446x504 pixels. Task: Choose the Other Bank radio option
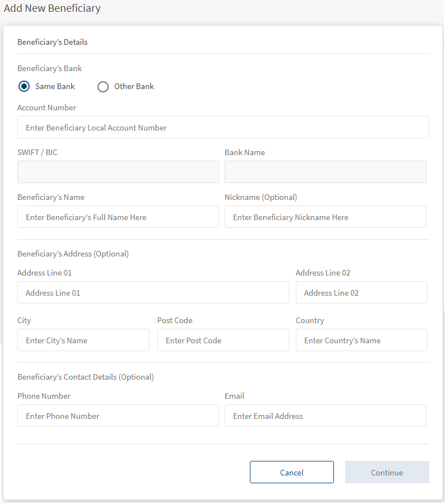point(103,87)
